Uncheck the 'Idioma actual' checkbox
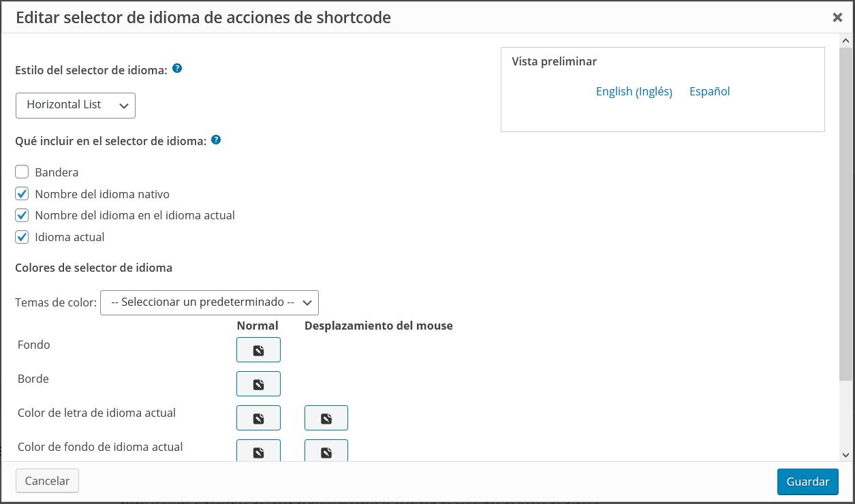The height and width of the screenshot is (504, 855). 22,237
